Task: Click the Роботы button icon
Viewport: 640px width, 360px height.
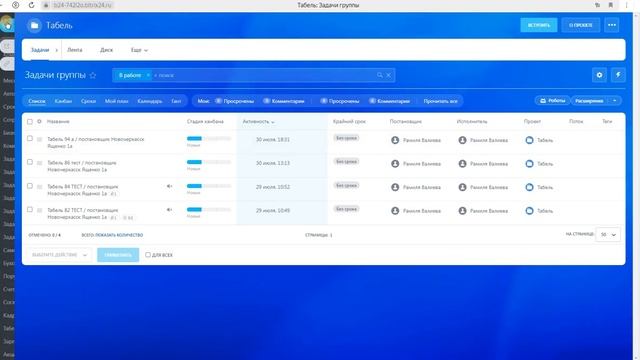Action: click(543, 100)
